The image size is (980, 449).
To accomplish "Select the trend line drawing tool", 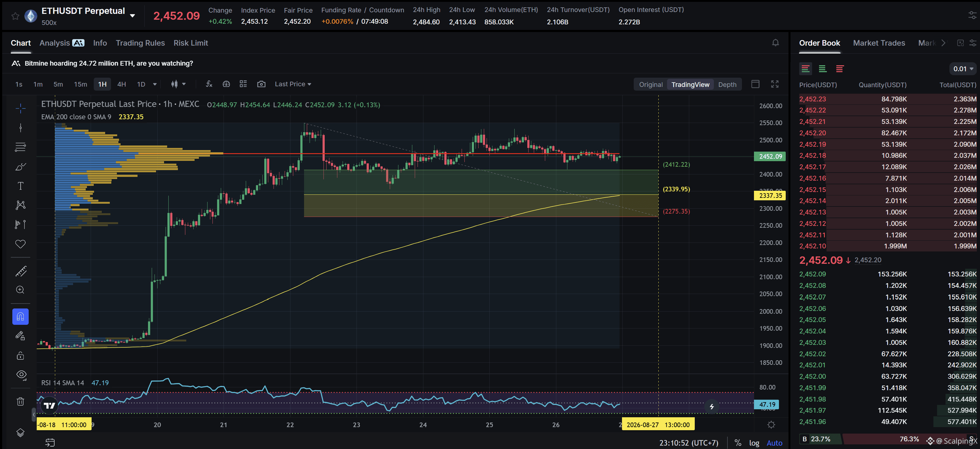I will [21, 166].
